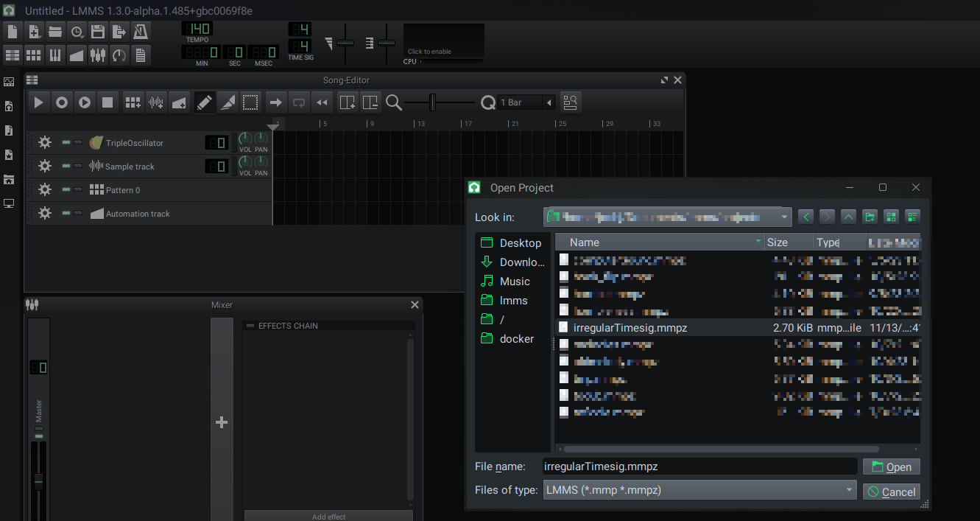Select the Draw mode pencil tool

pos(205,102)
